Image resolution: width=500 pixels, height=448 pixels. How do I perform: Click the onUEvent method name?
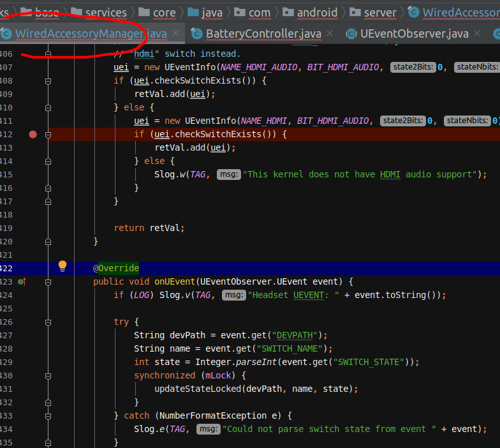[x=175, y=281]
